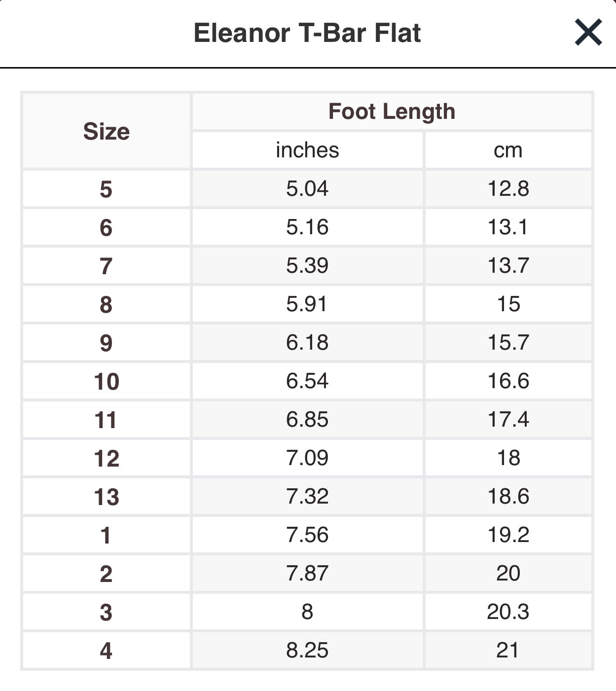The image size is (616, 691).
Task: Select size 11 row label
Action: 106,420
